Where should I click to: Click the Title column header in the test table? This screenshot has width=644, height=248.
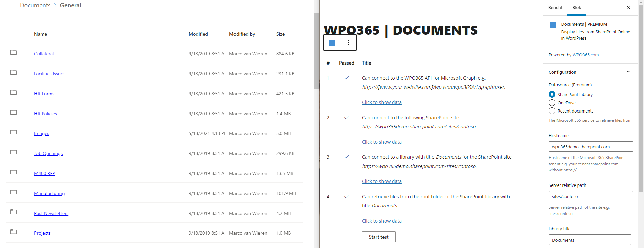click(x=366, y=63)
